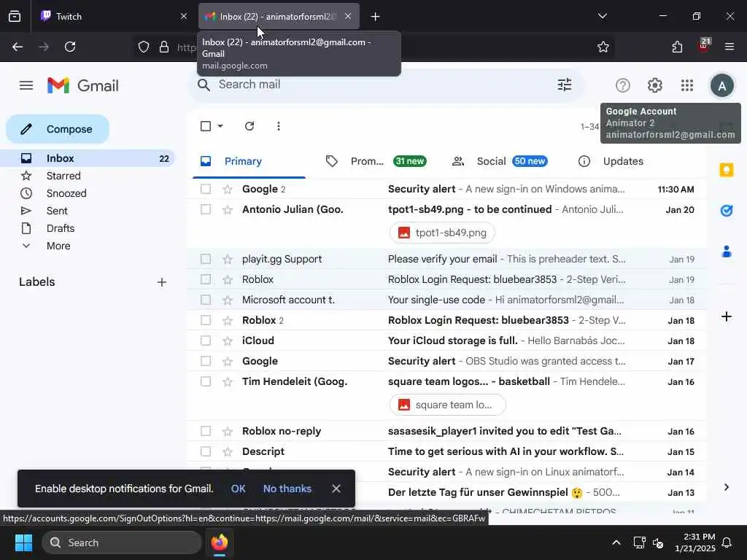
Task: Select iCloud email checkbox
Action: (x=206, y=341)
